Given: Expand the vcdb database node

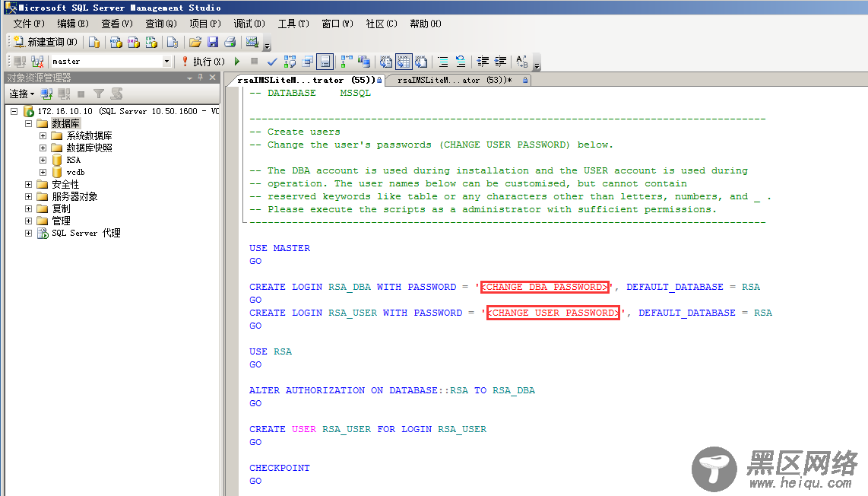Looking at the screenshot, I should [x=43, y=173].
